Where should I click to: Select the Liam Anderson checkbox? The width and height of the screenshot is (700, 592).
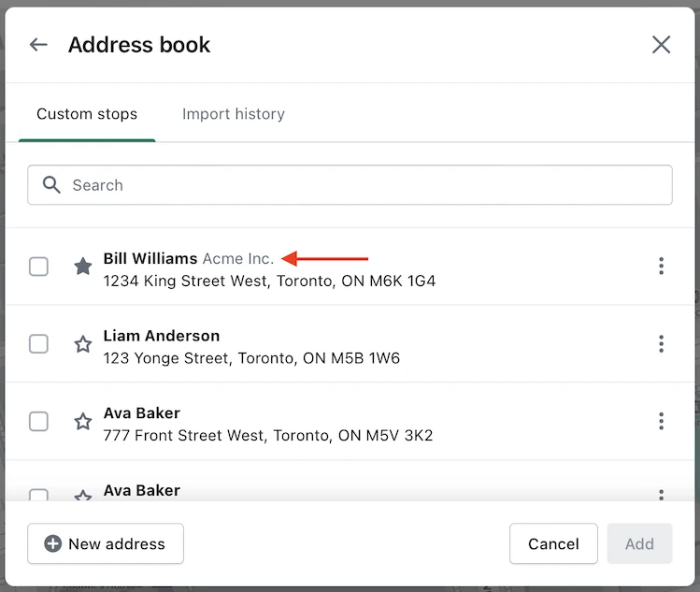click(38, 344)
